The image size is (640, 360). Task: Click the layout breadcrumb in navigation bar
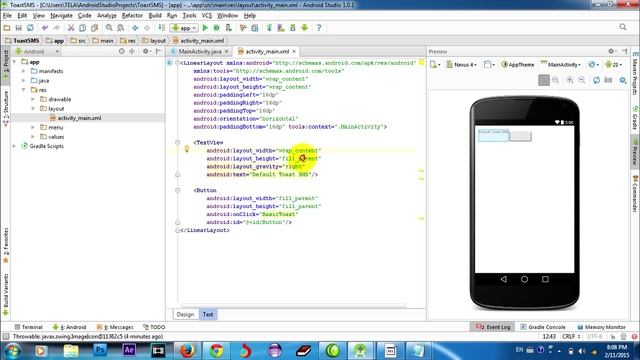[x=154, y=40]
